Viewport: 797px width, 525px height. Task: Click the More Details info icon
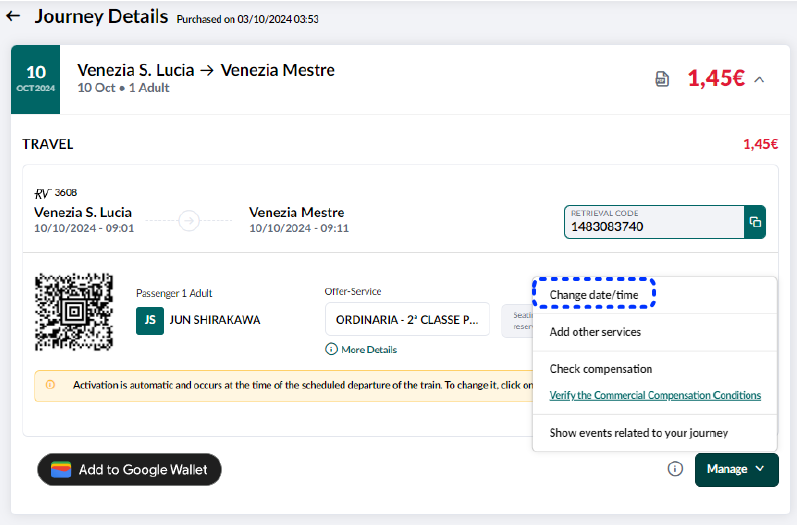point(331,349)
